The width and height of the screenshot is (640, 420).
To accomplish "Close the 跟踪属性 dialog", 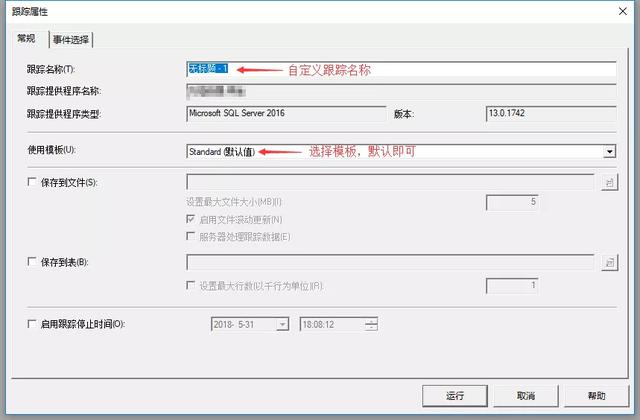I will tap(622, 11).
